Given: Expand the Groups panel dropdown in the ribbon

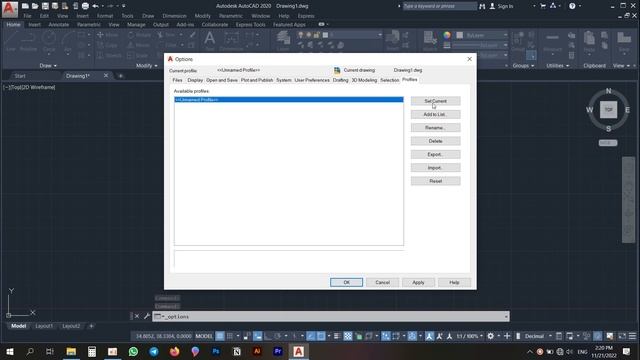Looking at the screenshot, I should 523,66.
